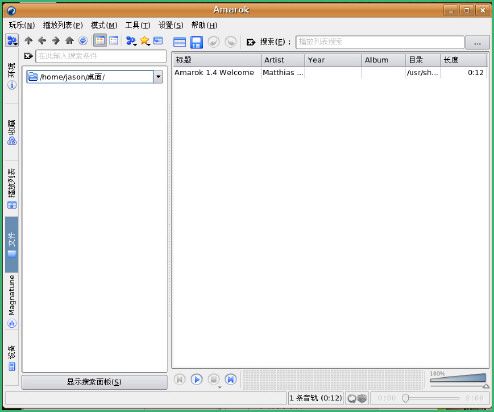Viewport: 494px width, 412px height.
Task: Sort playlist by Album column header
Action: coord(384,60)
